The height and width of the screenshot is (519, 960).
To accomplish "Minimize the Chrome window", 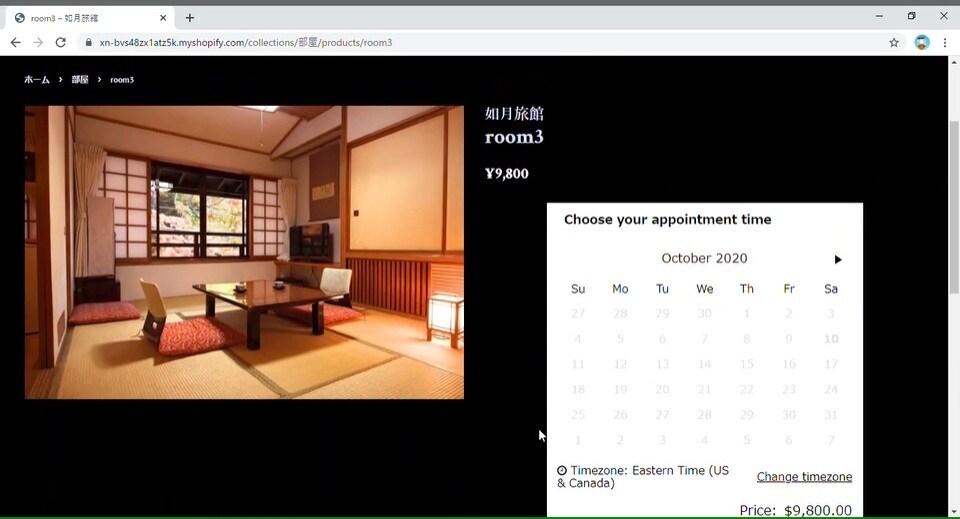I will click(879, 17).
